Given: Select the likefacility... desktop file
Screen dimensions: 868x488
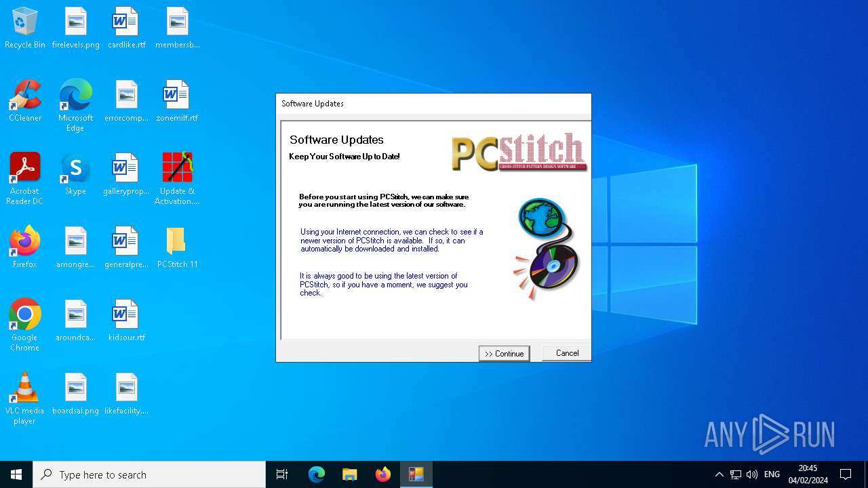Looking at the screenshot, I should click(x=127, y=394).
